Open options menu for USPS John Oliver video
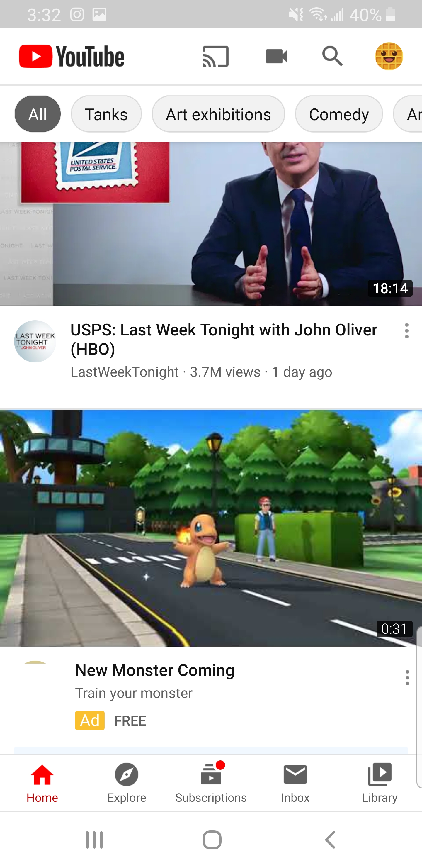Screen dimensions: 422x868 coord(406,331)
